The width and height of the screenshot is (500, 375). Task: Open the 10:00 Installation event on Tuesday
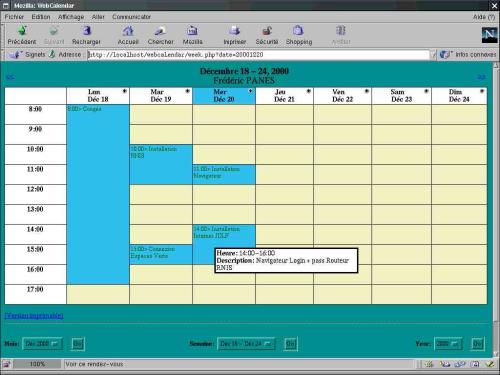pos(154,152)
